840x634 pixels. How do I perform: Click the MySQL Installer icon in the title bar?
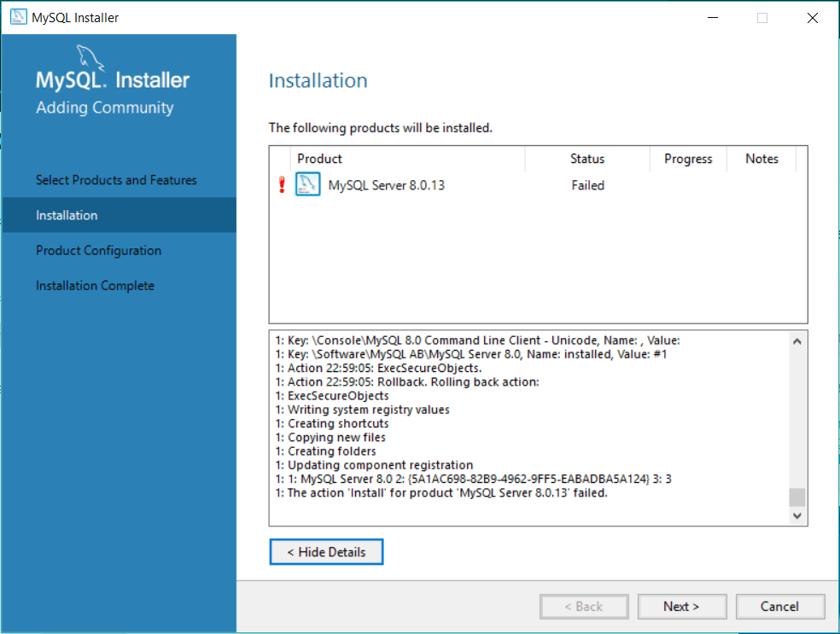(17, 16)
